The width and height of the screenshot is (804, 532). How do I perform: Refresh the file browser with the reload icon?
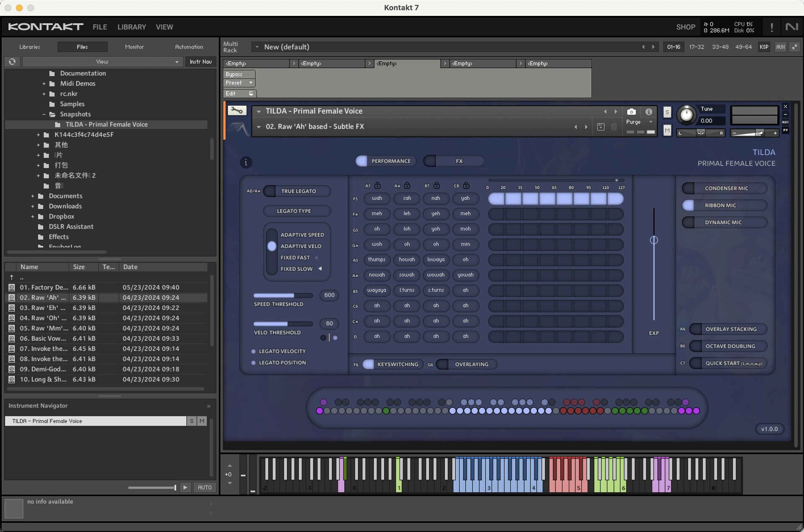coord(12,62)
